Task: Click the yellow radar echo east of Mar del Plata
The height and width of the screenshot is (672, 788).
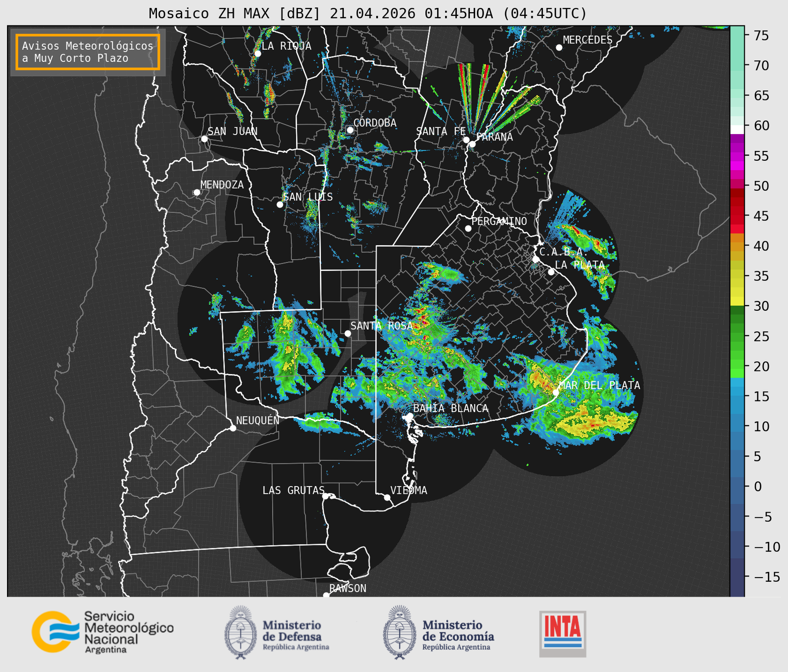Action: [x=593, y=421]
